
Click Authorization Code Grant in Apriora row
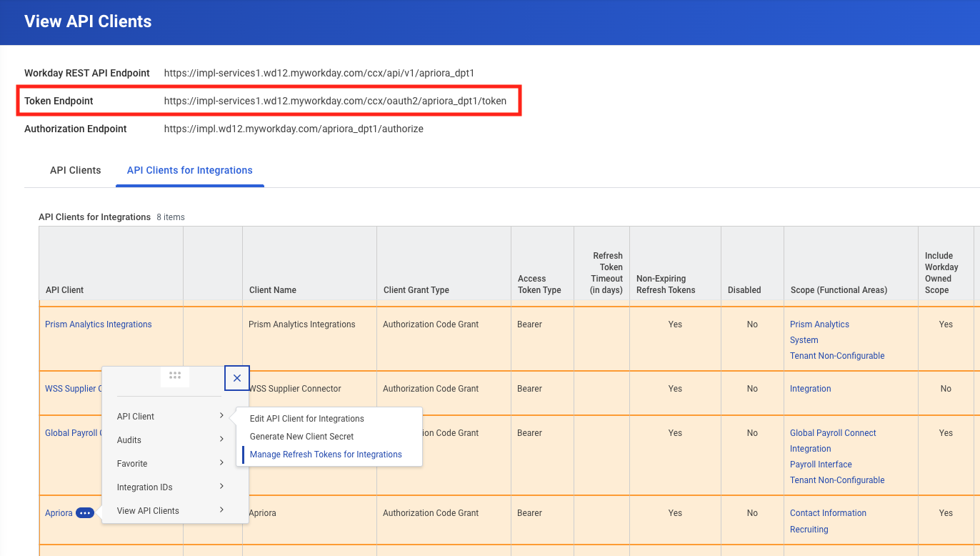pyautogui.click(x=431, y=513)
